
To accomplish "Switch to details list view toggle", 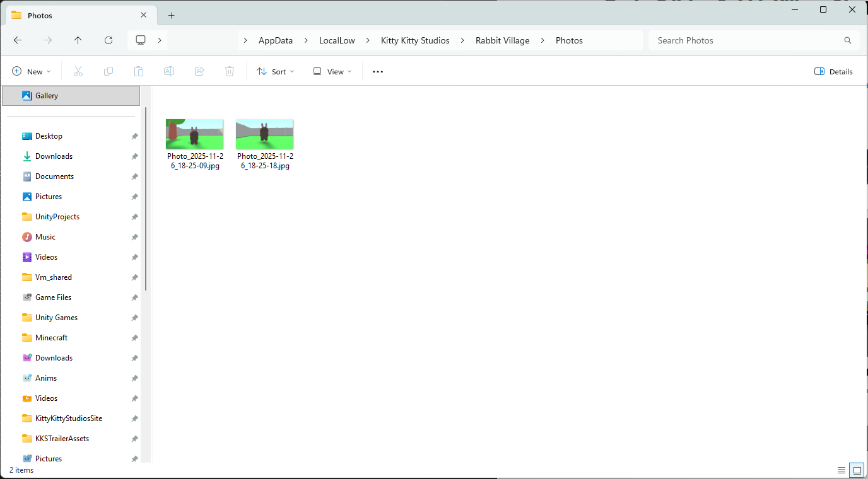I will tap(841, 470).
